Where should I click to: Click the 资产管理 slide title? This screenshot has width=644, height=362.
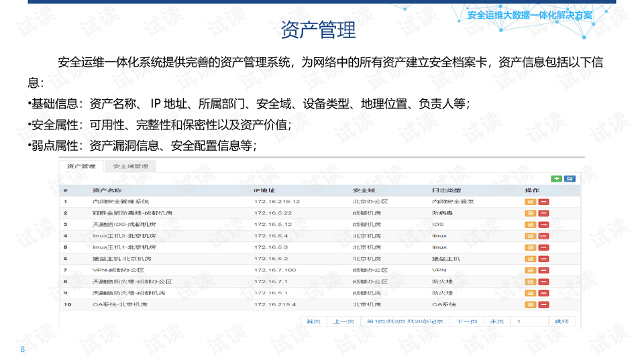pos(318,29)
